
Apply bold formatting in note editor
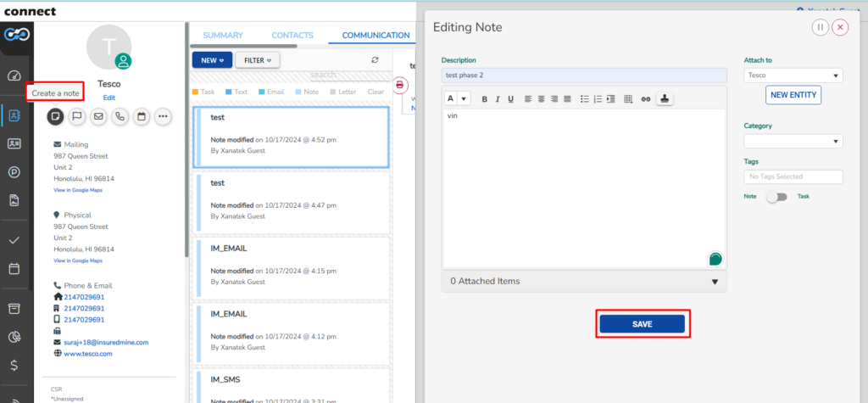(484, 99)
